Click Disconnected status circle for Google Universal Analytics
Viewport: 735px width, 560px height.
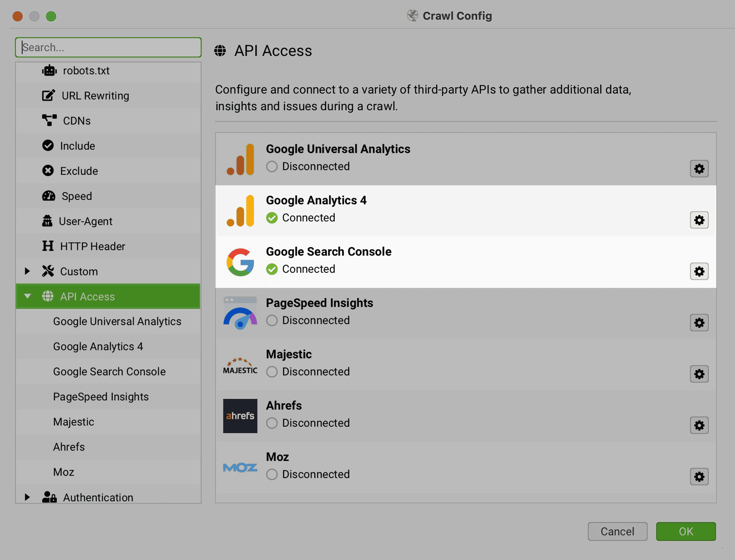[x=272, y=166]
